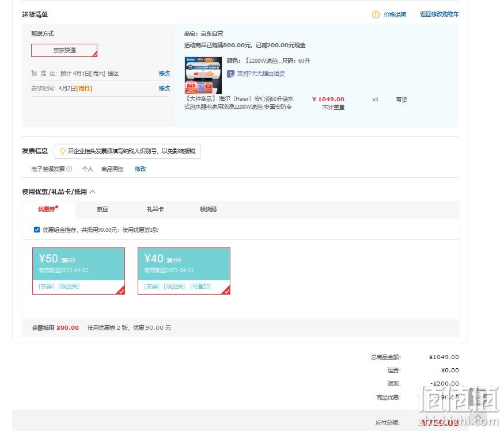Switch to the 优惠券 tab
The width and height of the screenshot is (504, 431).
pyautogui.click(x=47, y=209)
